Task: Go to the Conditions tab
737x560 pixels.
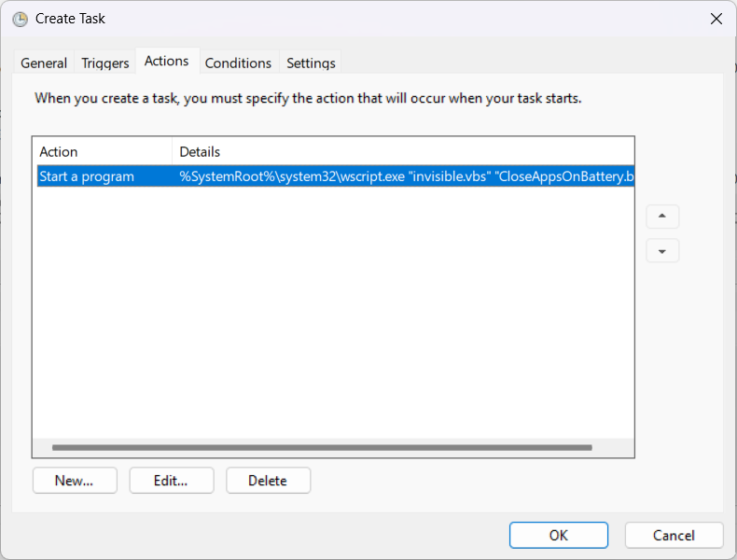Action: pos(238,63)
